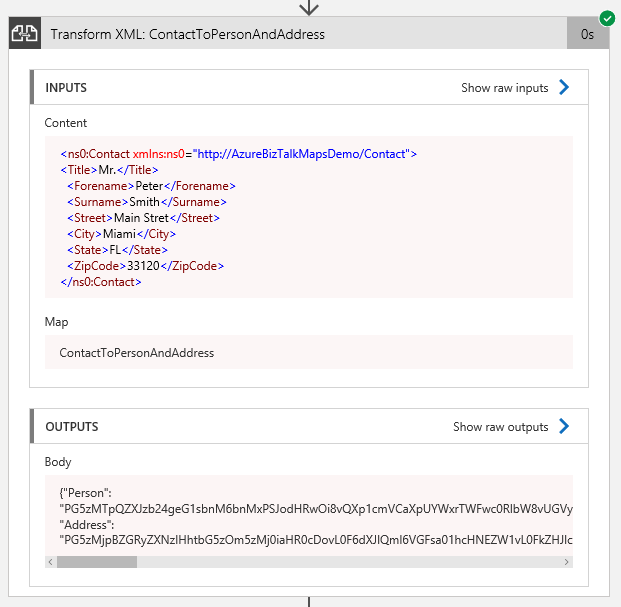Select the State FL XML line
The image size is (621, 607).
coord(117,250)
